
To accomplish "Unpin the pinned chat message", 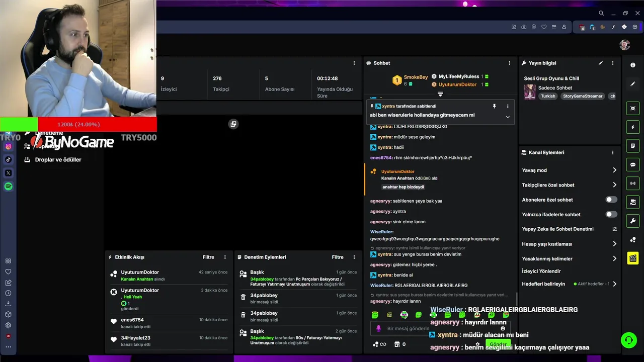I will [x=494, y=107].
